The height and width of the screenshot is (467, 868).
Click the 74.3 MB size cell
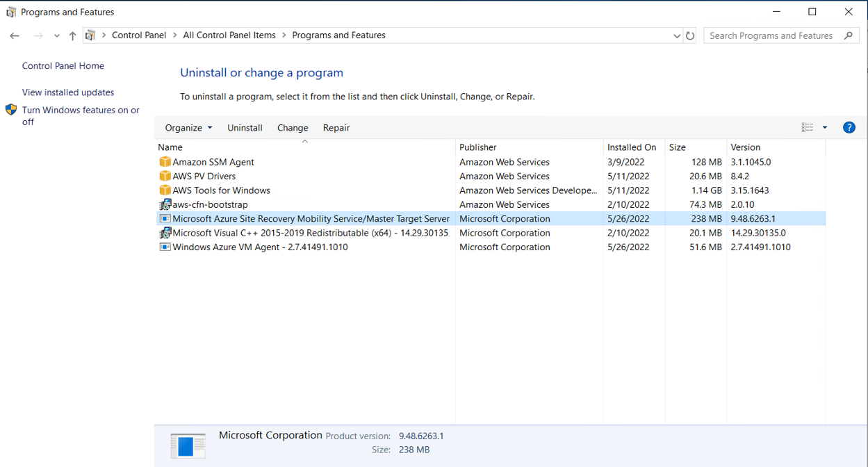point(705,204)
